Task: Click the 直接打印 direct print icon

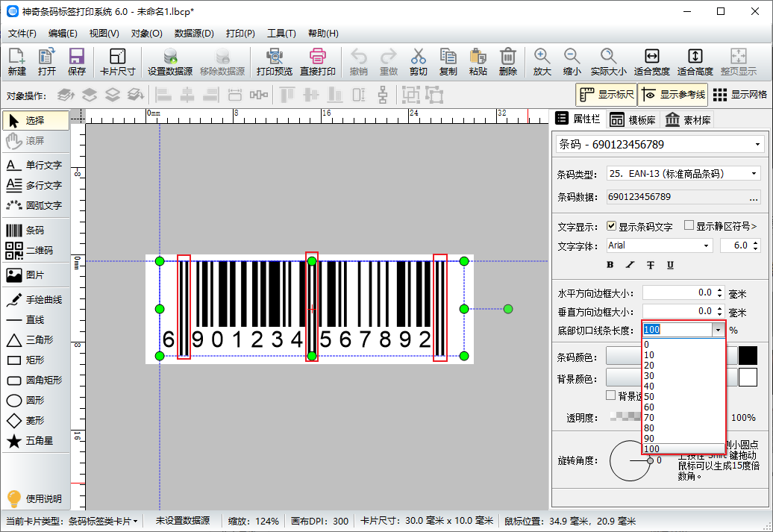Action: tap(317, 62)
